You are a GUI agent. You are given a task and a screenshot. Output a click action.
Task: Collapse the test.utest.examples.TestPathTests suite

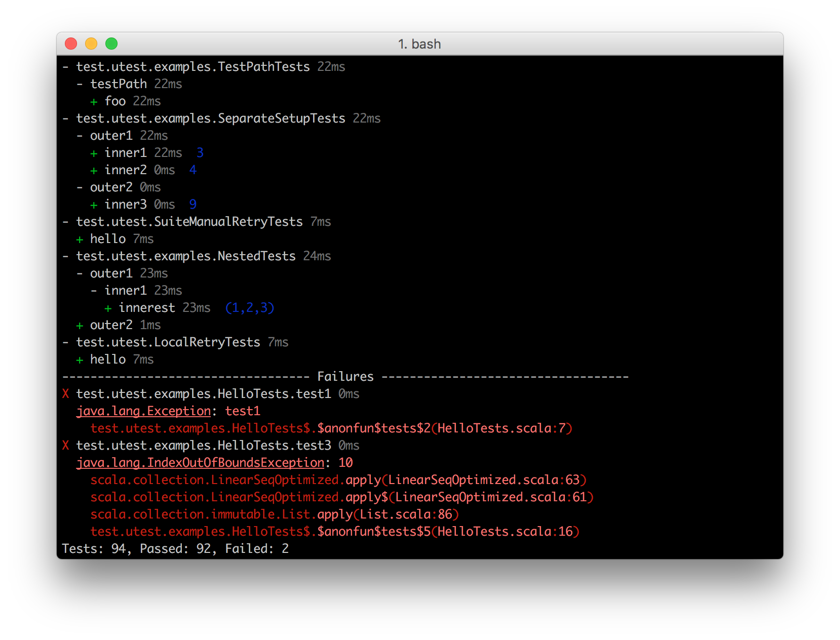pyautogui.click(x=65, y=66)
